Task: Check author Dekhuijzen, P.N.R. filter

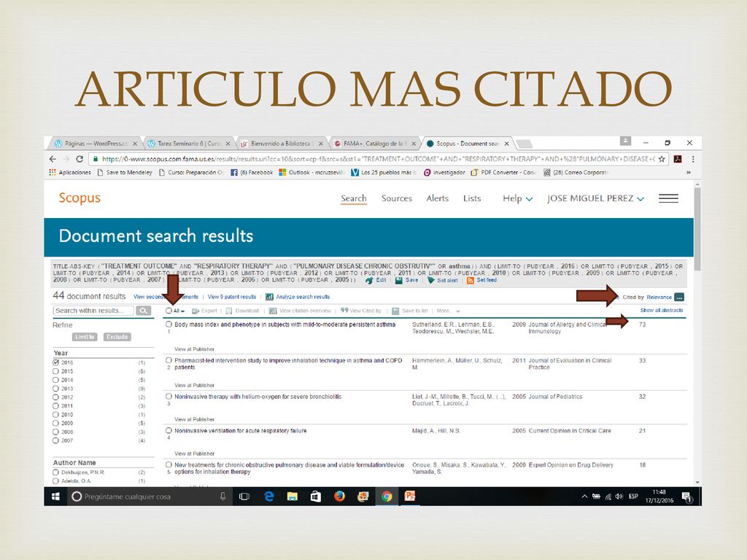Action: pos(55,472)
